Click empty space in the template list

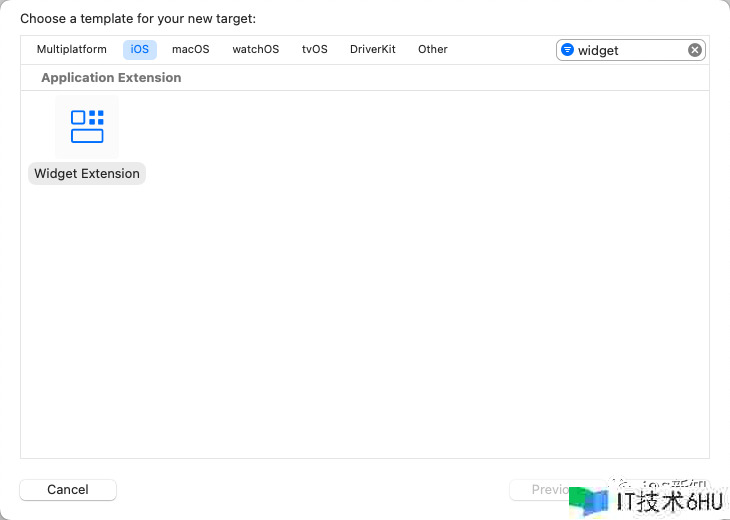[x=400, y=300]
